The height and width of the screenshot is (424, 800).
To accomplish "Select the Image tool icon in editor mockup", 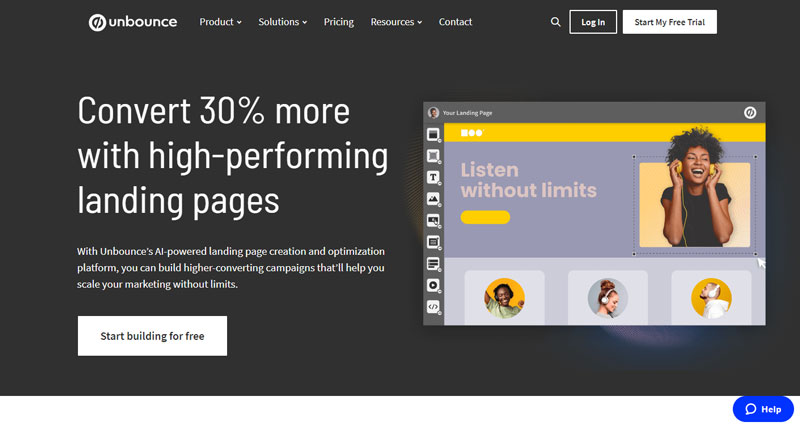I will tap(433, 199).
